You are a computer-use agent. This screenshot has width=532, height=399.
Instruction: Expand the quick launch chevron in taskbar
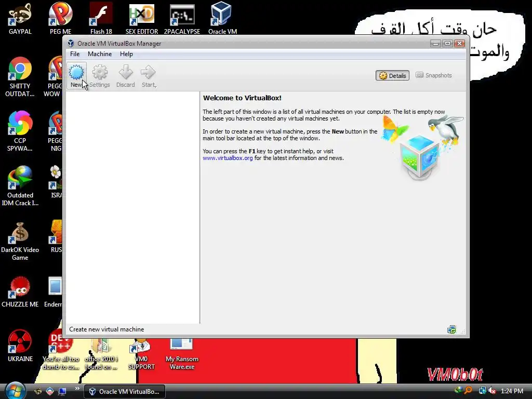pyautogui.click(x=77, y=389)
